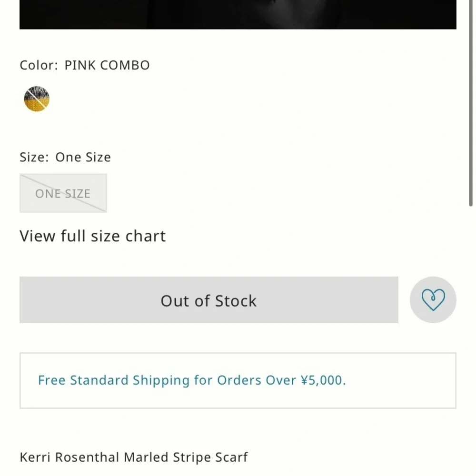476x476 pixels.
Task: Click ¥5,000 amount in shipping banner
Action: [323, 380]
